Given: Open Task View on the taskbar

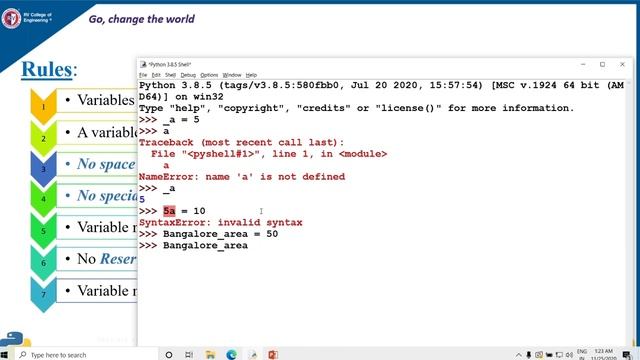Looking at the screenshot, I should click(x=189, y=355).
